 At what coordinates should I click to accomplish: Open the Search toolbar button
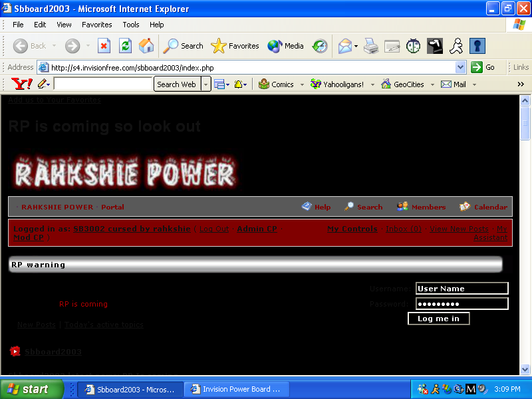coord(183,46)
